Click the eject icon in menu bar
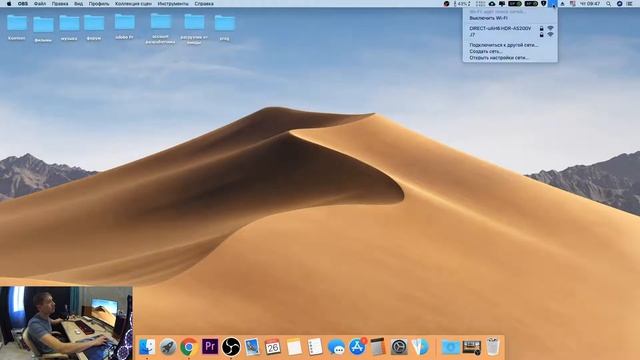Image resolution: width=640 pixels, height=360 pixels. pos(562,4)
